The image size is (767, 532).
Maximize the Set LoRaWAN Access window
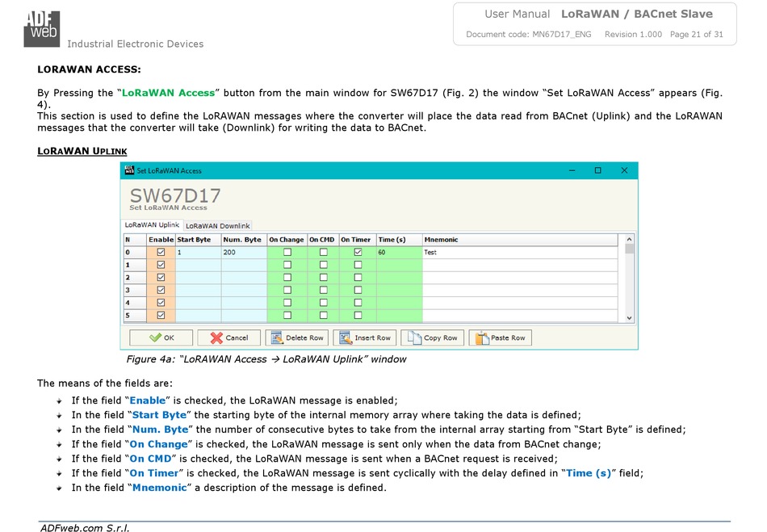coord(597,170)
